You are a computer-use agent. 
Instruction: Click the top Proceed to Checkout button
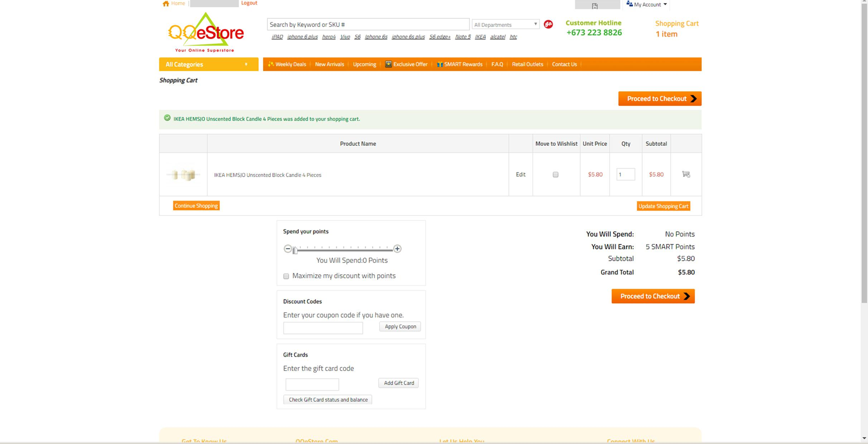tap(660, 98)
